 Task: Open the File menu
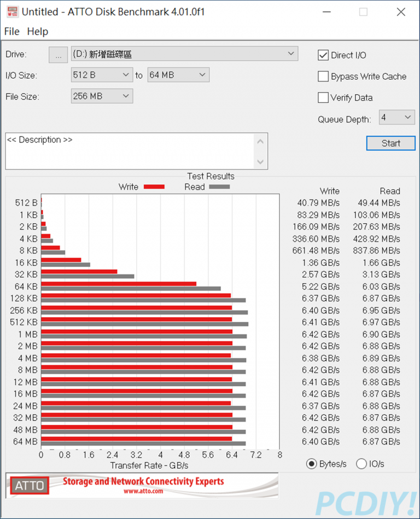[x=11, y=31]
